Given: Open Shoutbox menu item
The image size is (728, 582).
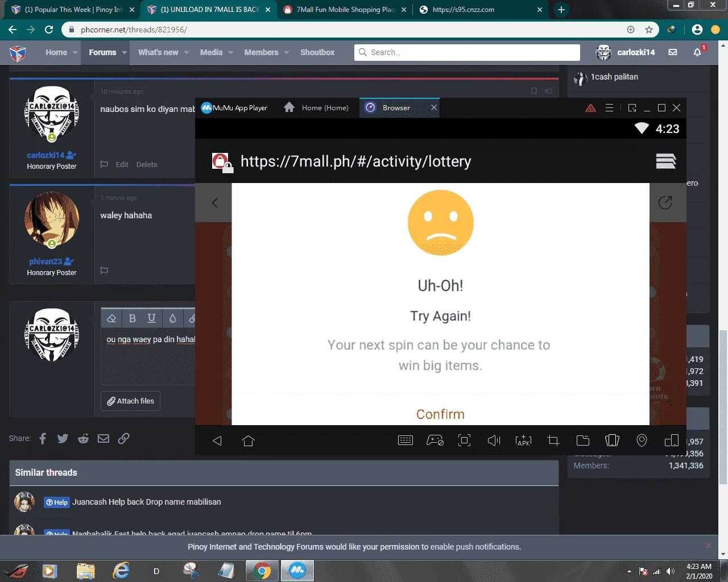Looking at the screenshot, I should [x=317, y=52].
